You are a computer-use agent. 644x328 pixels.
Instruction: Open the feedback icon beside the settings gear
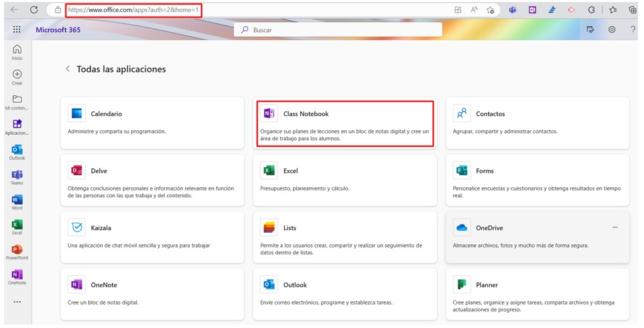point(590,30)
